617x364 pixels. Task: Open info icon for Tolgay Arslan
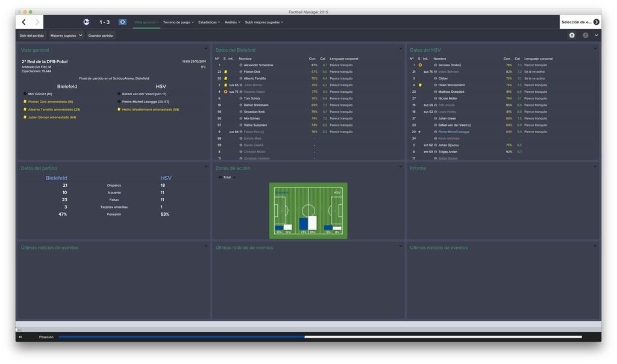pos(436,152)
